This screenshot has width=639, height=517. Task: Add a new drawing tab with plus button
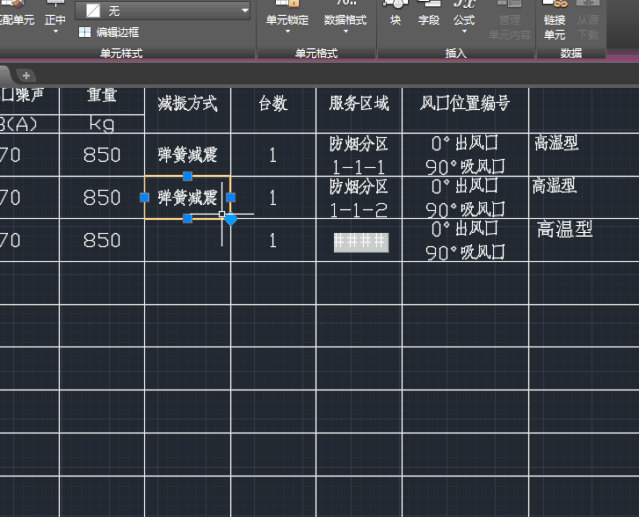[x=26, y=75]
